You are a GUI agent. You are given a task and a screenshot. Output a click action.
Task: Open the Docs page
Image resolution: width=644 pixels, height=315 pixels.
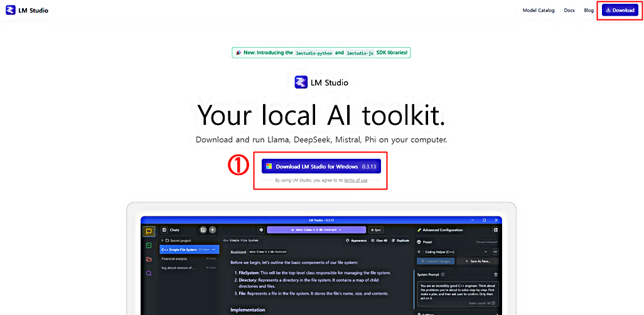point(569,10)
